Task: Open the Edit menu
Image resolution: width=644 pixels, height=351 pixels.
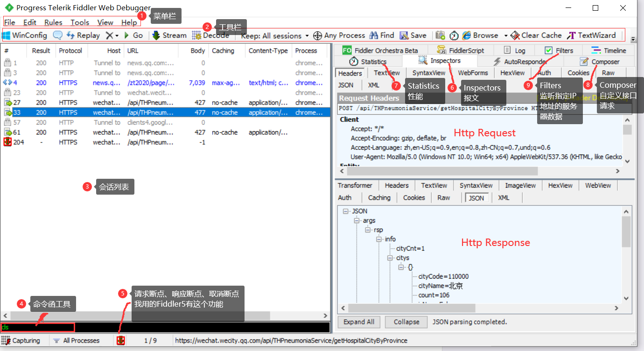Action: [30, 22]
